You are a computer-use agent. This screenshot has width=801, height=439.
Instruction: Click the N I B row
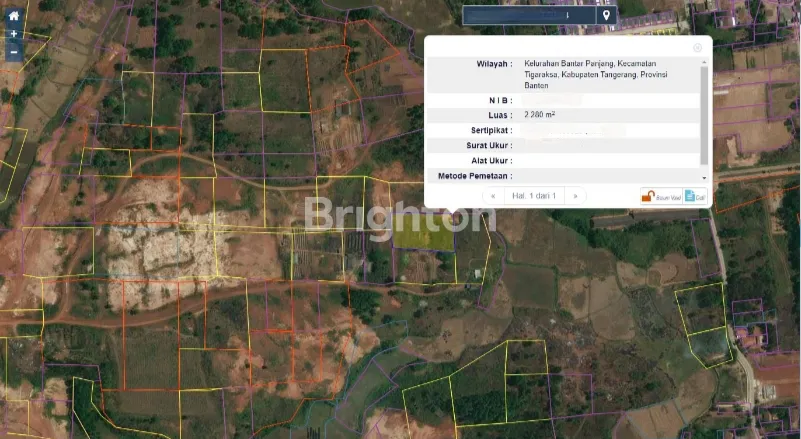coord(565,100)
